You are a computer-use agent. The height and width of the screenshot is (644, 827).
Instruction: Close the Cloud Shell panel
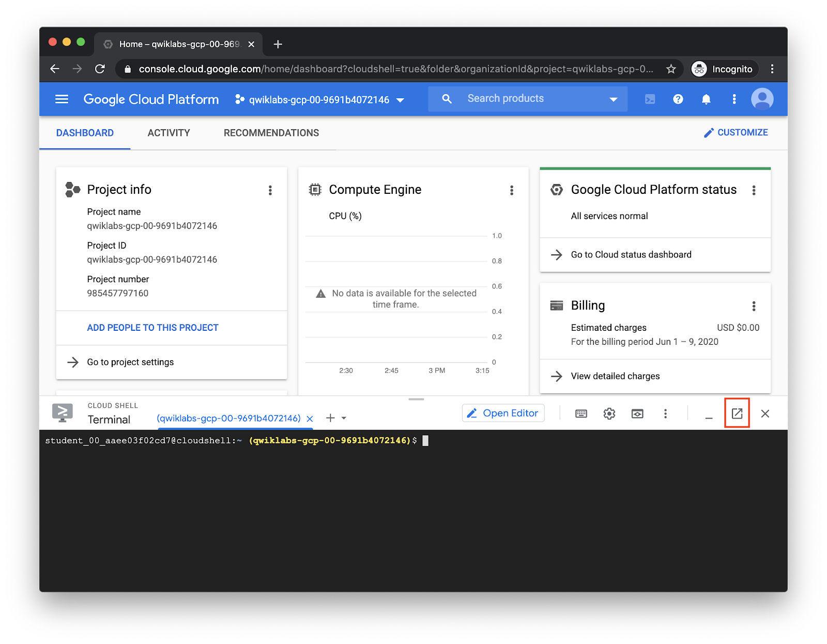(765, 413)
